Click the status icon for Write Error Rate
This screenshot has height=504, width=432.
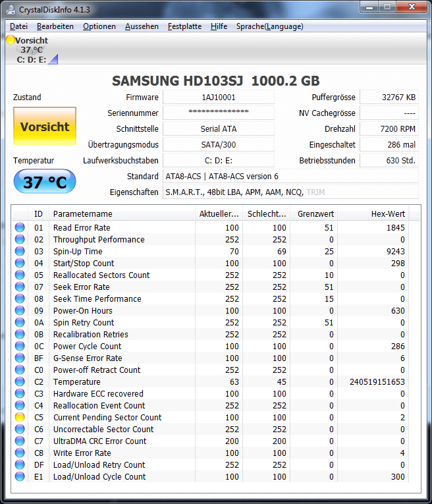tap(20, 453)
